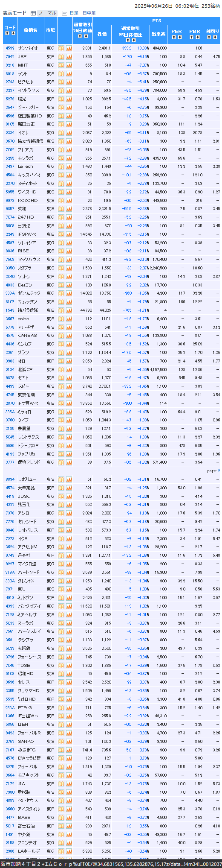This screenshot has width=222, height=868.
Task: Click the 市場 column header
Action: click(50, 30)
